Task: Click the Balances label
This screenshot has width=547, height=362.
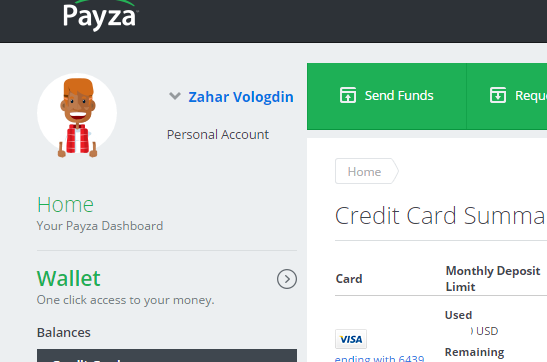Action: pos(63,332)
